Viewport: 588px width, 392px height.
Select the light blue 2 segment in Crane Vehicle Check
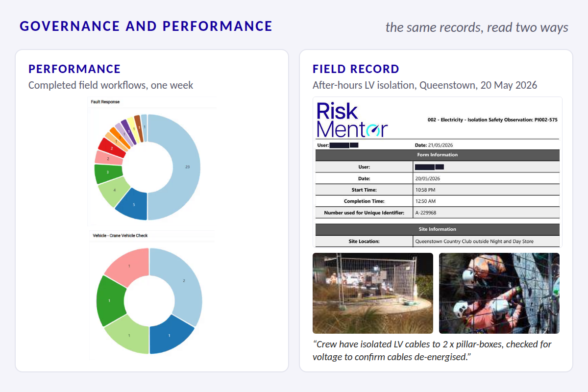point(184,281)
